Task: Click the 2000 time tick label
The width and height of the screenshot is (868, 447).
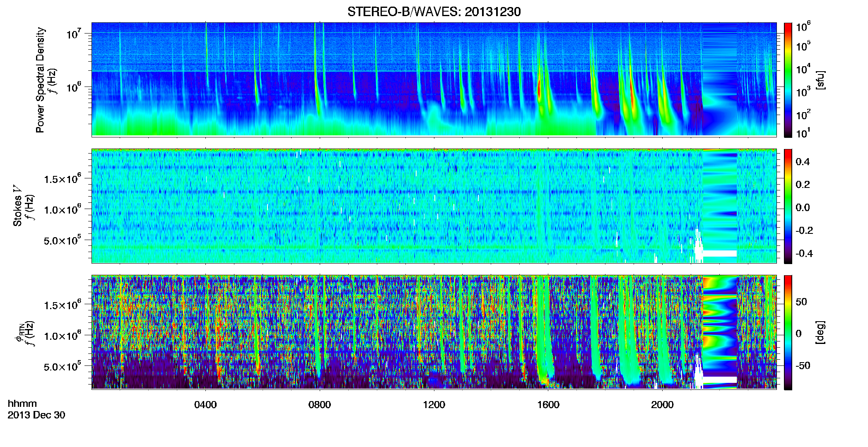Action: tap(662, 405)
